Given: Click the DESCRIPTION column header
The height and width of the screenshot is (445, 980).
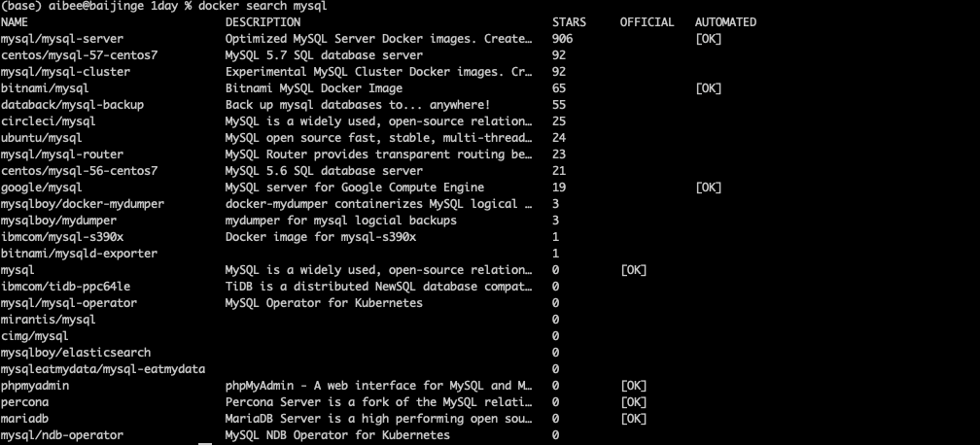Looking at the screenshot, I should tap(262, 22).
